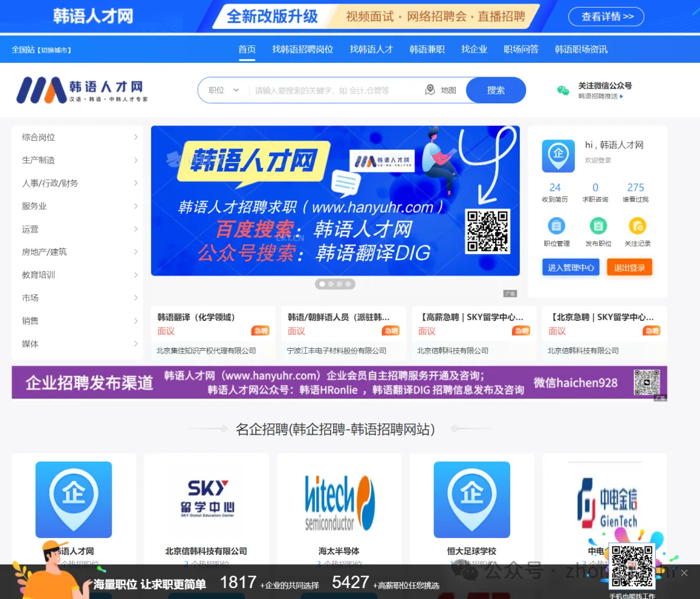Click the purple 企业招聘发布渠道 banner
Screen dimensions: 700x599
tap(339, 382)
